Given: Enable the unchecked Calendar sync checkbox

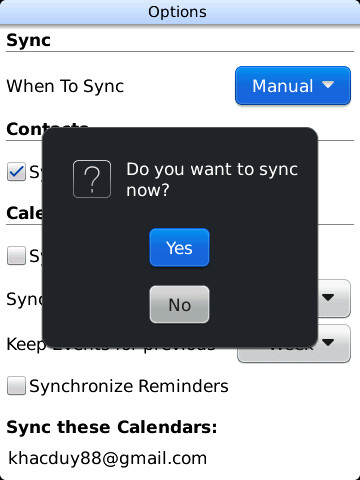Looking at the screenshot, I should 16,256.
